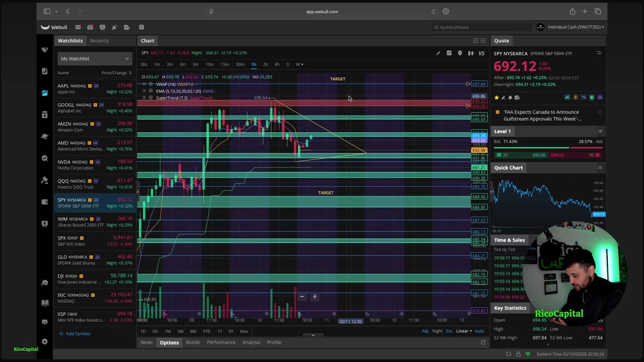The image size is (644, 362).
Task: Sort watchlist by Price/Change
Action: click(116, 73)
